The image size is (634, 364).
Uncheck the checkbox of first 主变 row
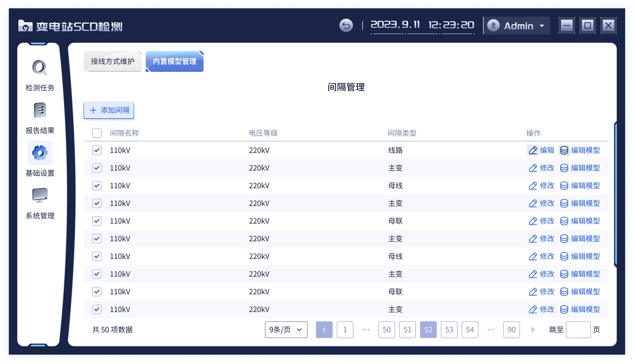click(97, 168)
